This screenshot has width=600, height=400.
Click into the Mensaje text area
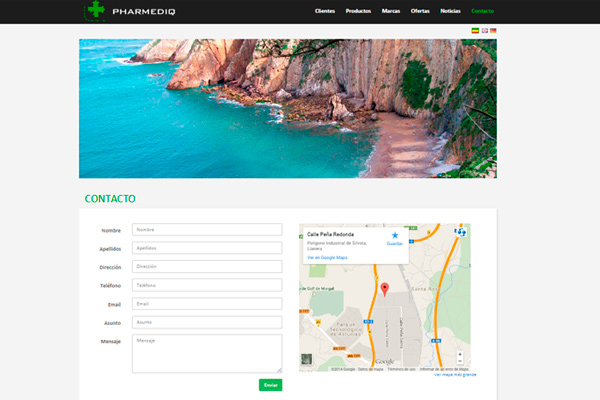tap(207, 354)
